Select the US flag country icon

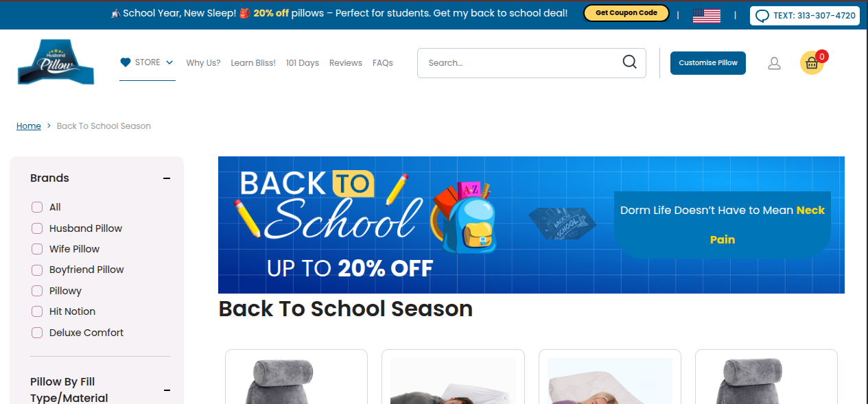(706, 15)
